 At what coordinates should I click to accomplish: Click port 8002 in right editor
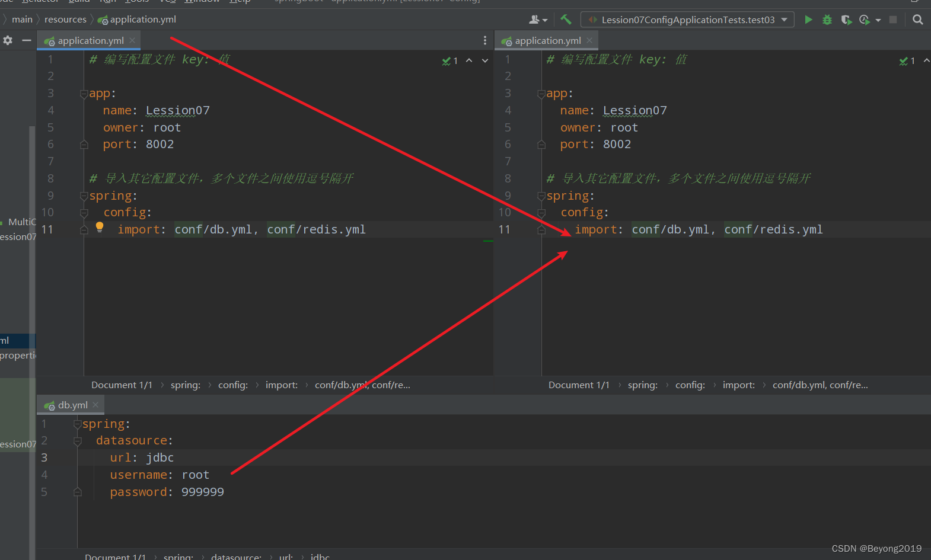click(617, 145)
